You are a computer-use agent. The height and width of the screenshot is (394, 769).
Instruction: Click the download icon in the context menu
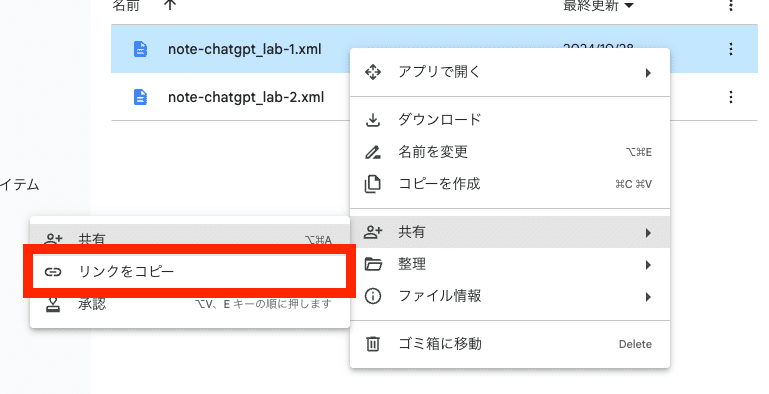click(x=373, y=120)
